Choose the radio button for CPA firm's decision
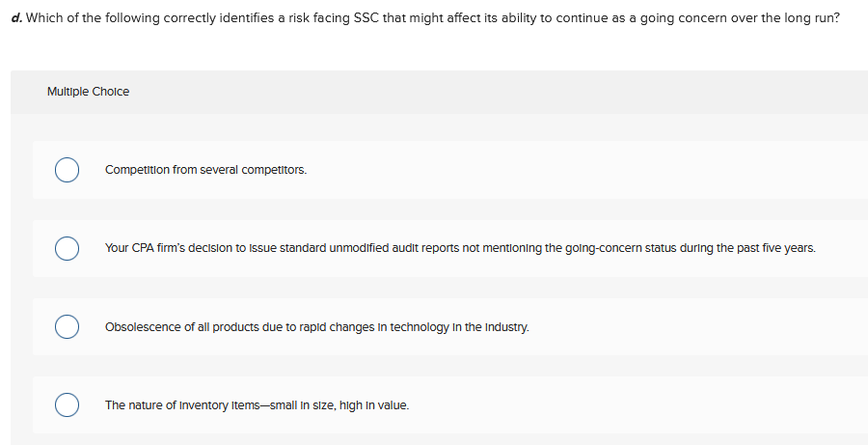The height and width of the screenshot is (445, 868). [66, 248]
